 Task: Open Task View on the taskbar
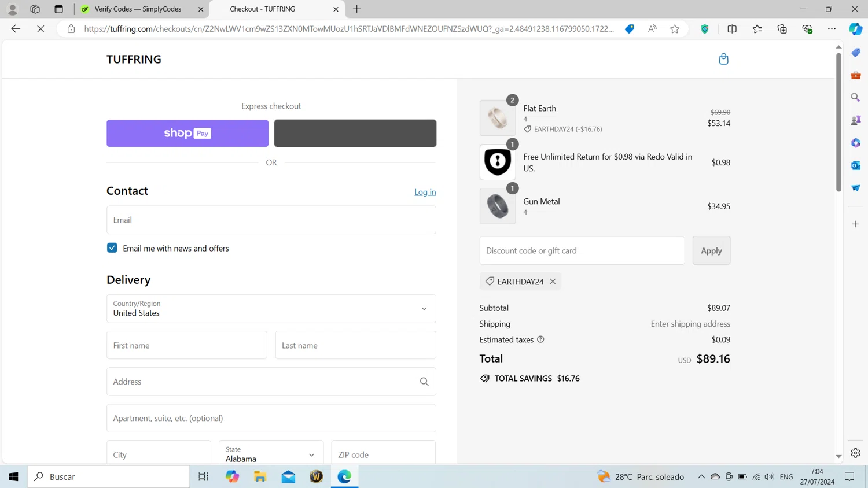203,476
